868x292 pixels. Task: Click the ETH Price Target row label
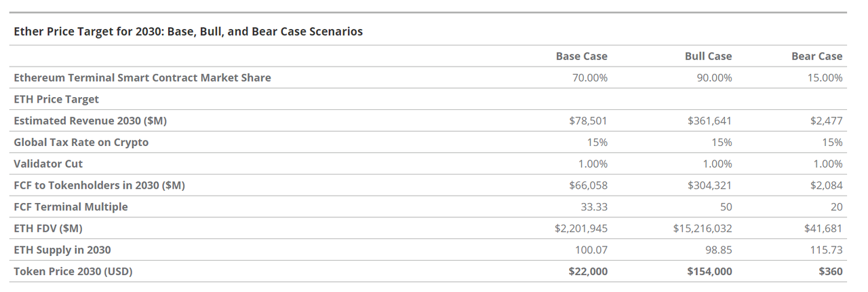[x=56, y=99]
